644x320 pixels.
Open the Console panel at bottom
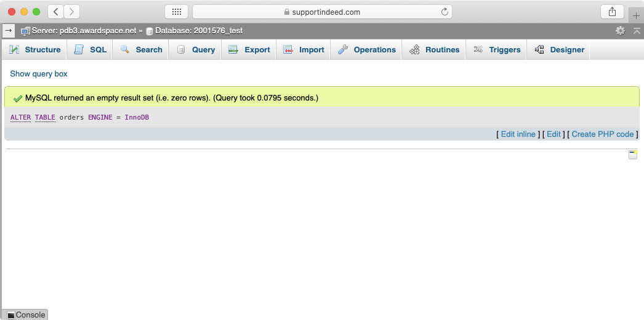click(x=25, y=314)
